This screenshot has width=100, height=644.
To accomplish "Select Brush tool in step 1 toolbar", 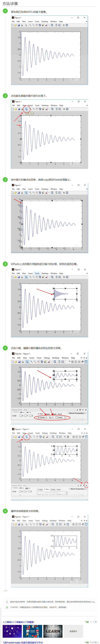I will 46,25.
